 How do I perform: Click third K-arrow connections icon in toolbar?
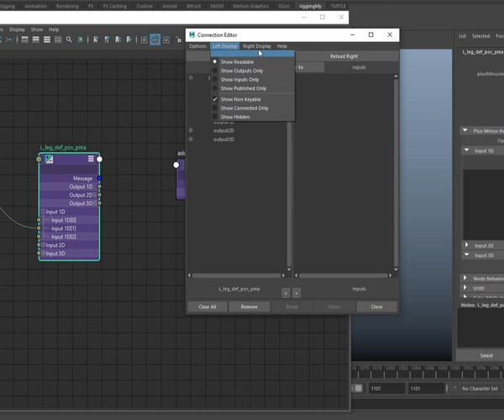click(118, 39)
